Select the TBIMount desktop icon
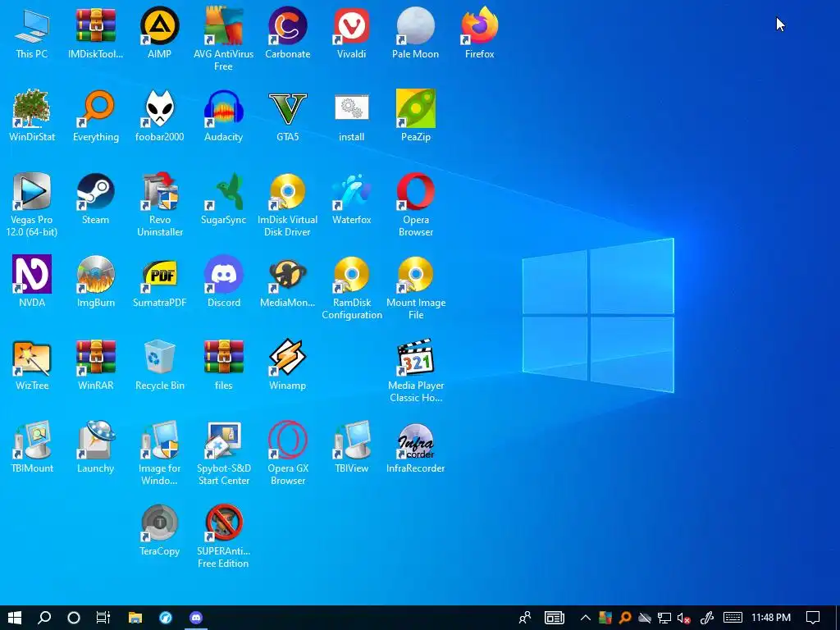The height and width of the screenshot is (630, 840). click(x=32, y=448)
